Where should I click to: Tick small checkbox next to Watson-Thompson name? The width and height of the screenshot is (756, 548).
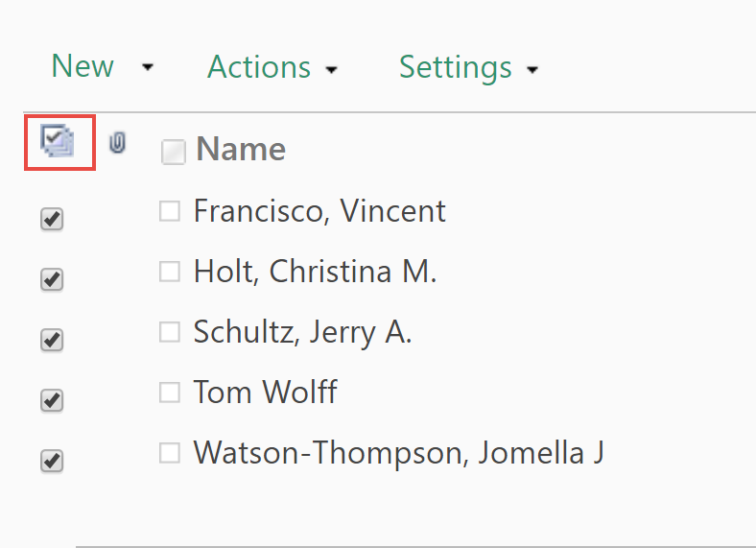[170, 453]
